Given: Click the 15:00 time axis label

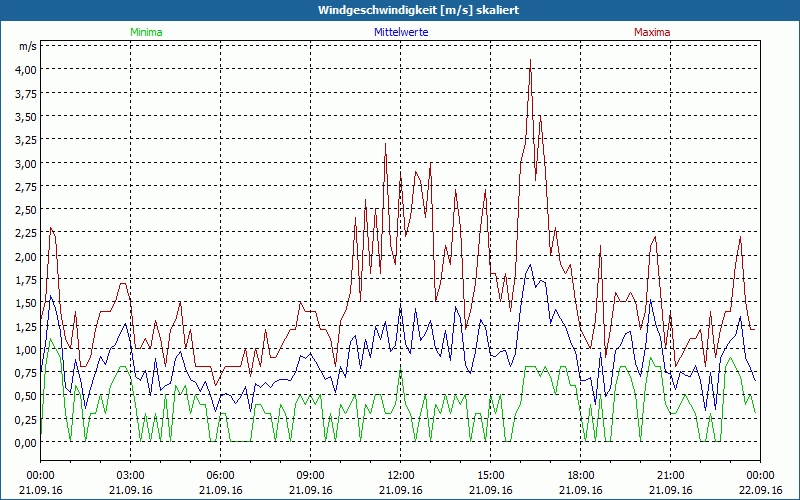Looking at the screenshot, I should point(491,475).
